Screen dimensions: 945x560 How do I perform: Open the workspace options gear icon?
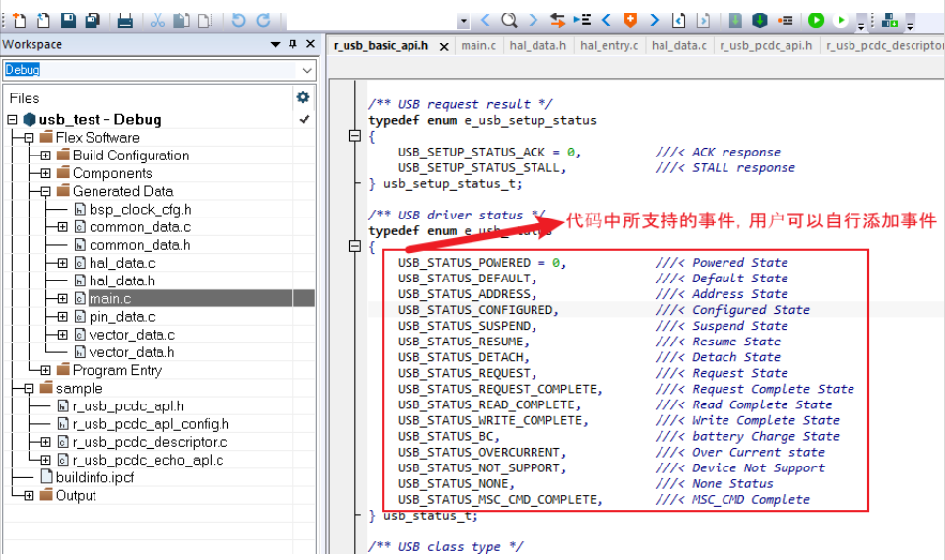pos(303,97)
